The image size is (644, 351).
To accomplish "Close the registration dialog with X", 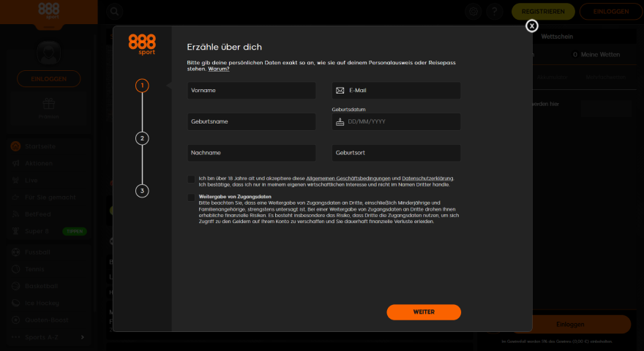I will 532,26.
